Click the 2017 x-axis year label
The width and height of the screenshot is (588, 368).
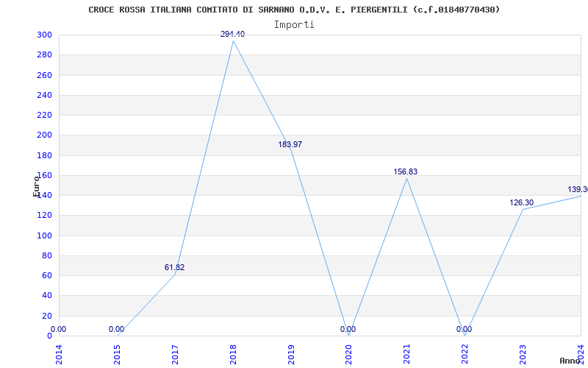[x=175, y=354]
